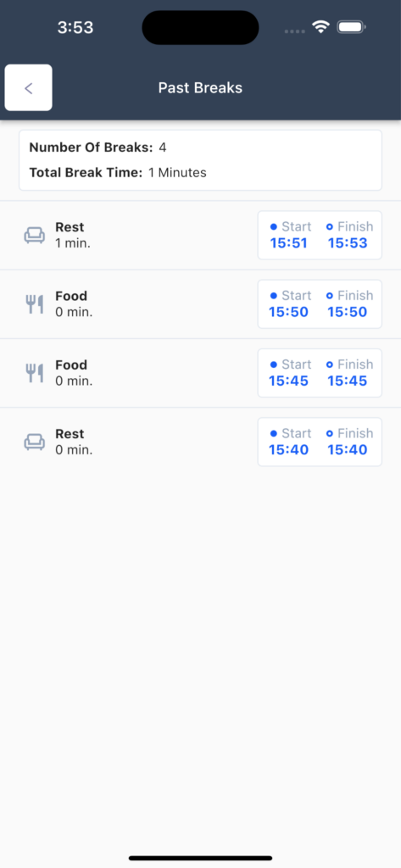This screenshot has height=868, width=401.
Task: Tap the Number Of Breaks summary card
Action: [200, 160]
